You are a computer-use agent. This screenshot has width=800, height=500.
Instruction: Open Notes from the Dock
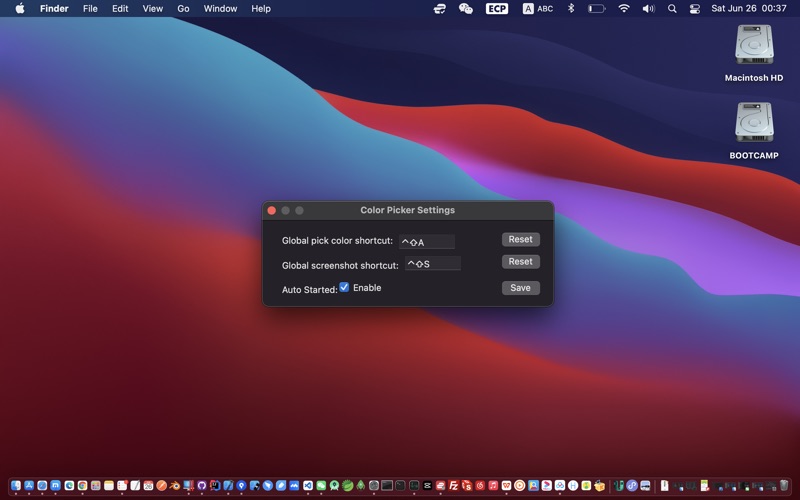(109, 485)
